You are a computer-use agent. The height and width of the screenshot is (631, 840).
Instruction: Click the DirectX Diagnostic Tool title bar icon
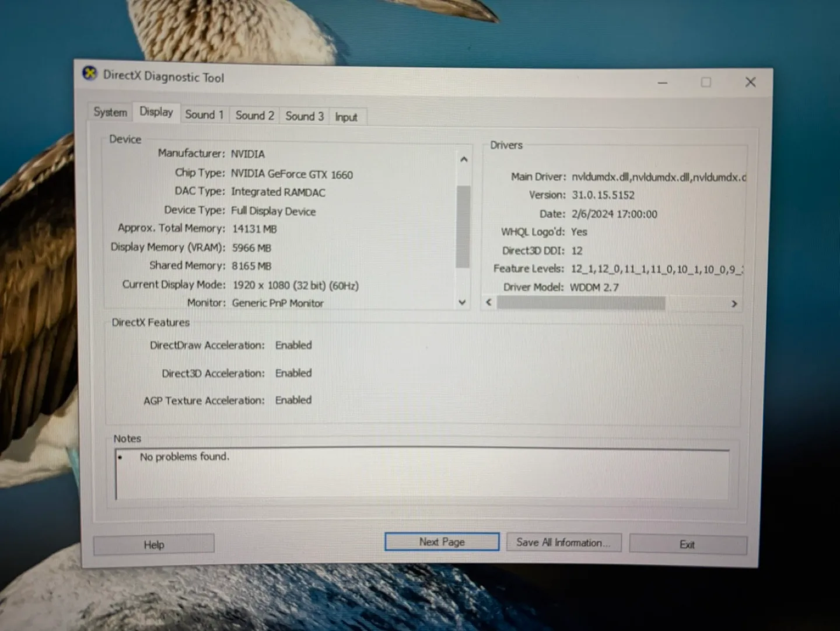[89, 74]
